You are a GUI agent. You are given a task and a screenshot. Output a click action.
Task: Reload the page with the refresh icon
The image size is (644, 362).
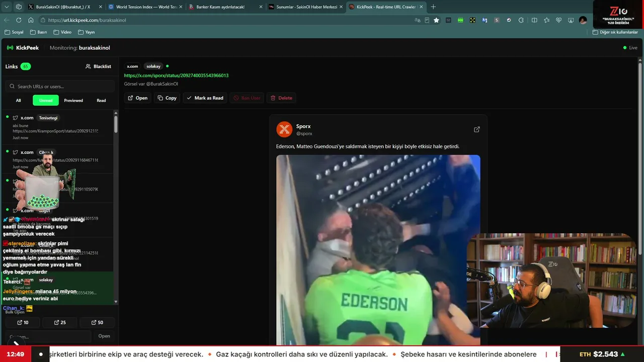click(19, 20)
